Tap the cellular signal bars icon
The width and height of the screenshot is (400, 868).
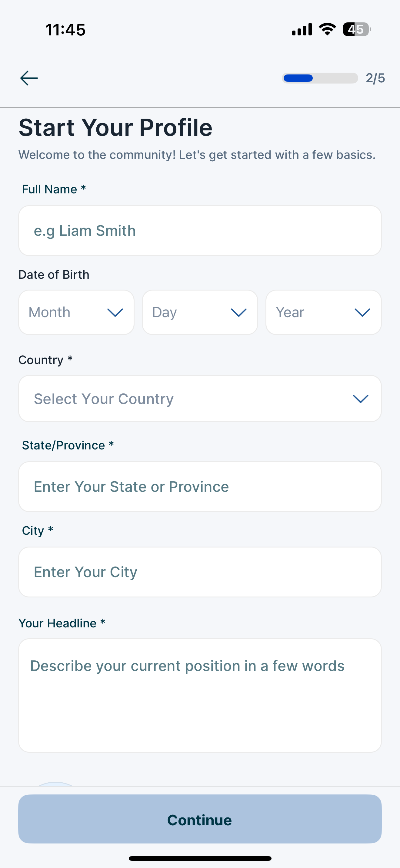[302, 30]
